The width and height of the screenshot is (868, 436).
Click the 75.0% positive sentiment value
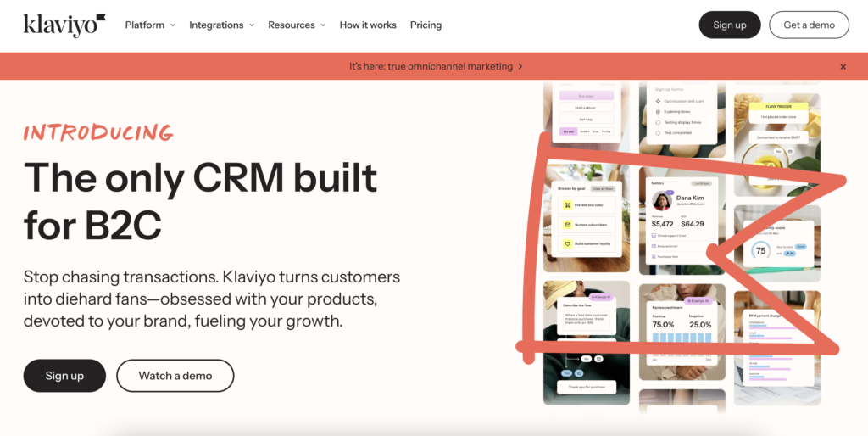pyautogui.click(x=663, y=325)
